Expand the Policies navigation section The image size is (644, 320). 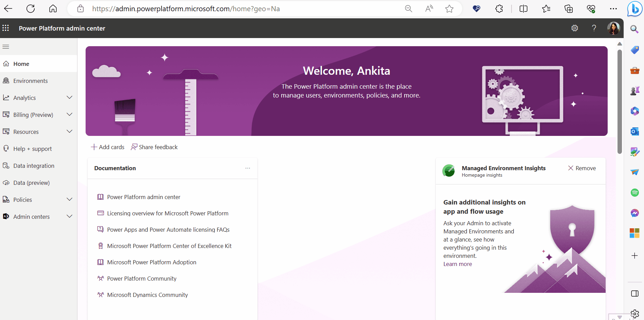(x=70, y=200)
